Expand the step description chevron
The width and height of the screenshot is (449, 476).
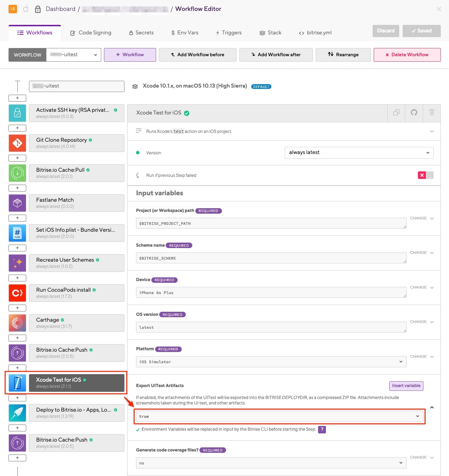point(432,132)
